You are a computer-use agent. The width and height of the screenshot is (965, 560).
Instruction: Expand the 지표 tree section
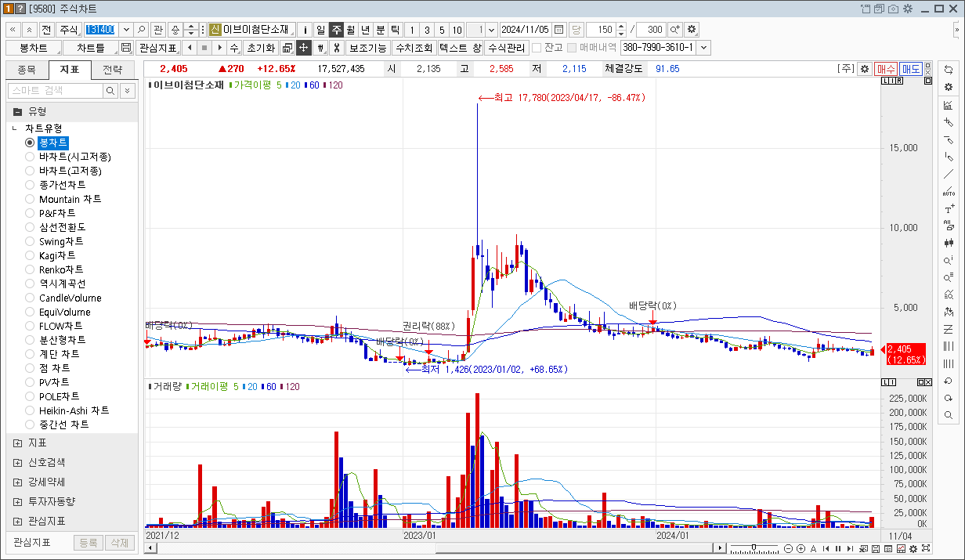18,443
